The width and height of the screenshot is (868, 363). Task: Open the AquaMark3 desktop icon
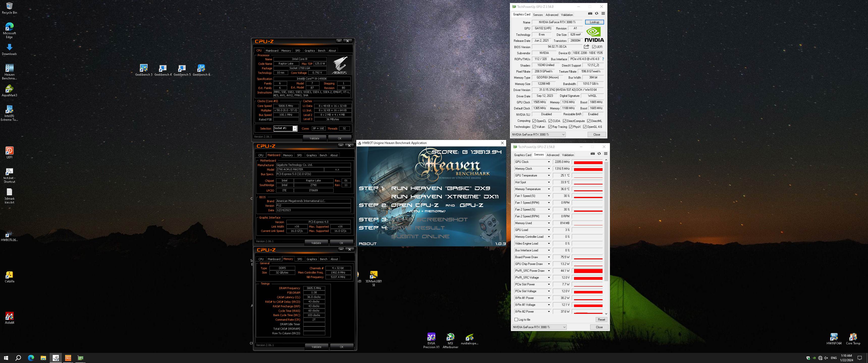9,91
